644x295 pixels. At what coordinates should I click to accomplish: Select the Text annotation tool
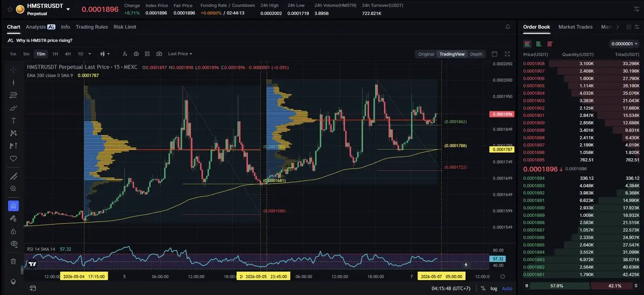[13, 121]
